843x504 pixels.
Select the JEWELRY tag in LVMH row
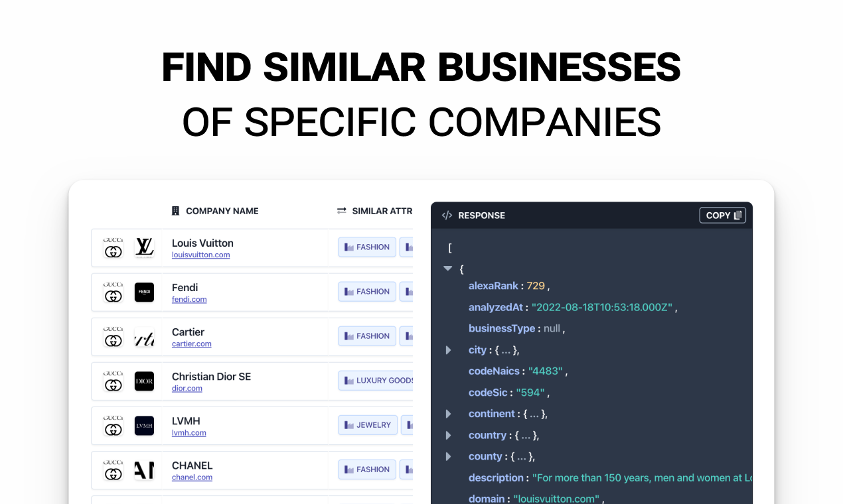[368, 425]
